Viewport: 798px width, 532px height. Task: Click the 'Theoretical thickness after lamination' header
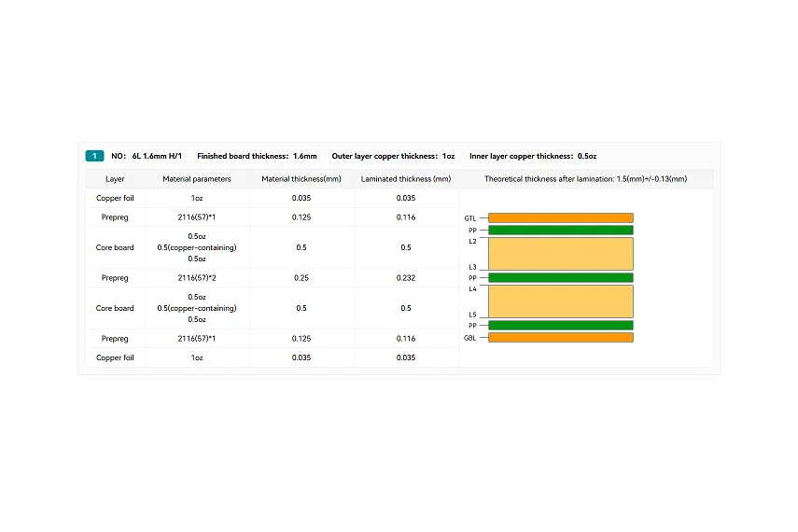coord(586,179)
